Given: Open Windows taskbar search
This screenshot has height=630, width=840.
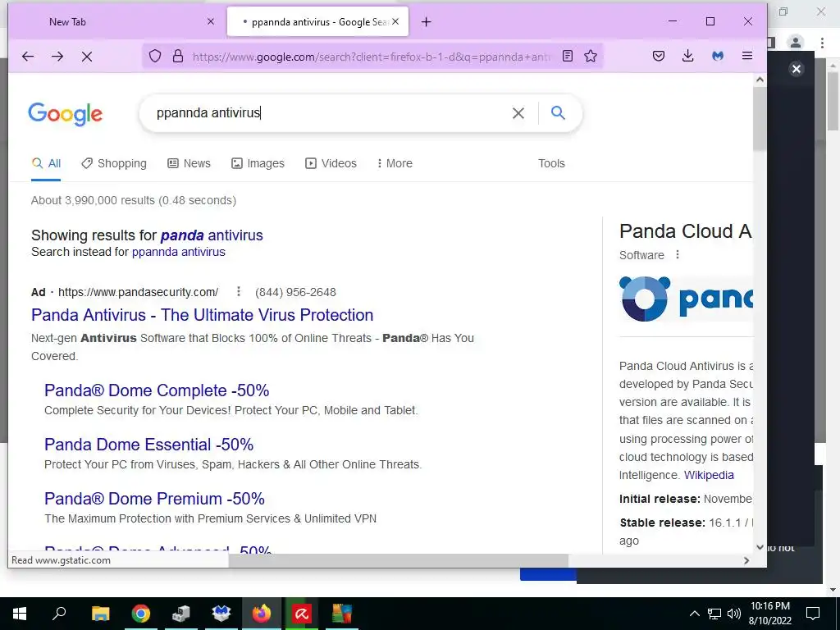Looking at the screenshot, I should point(59,614).
